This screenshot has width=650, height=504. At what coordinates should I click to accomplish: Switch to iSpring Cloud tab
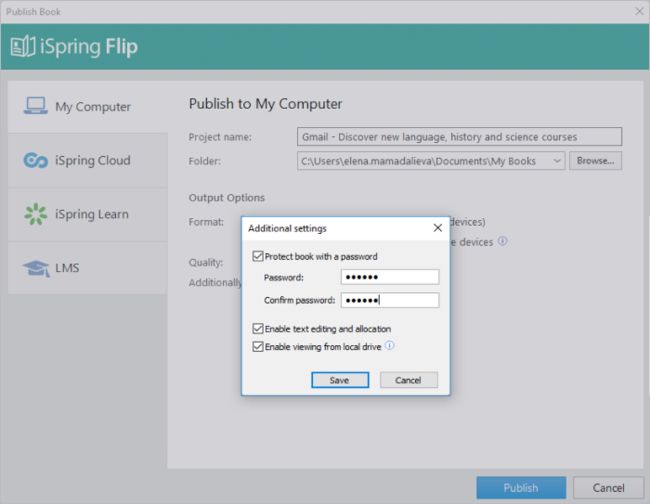point(87,160)
